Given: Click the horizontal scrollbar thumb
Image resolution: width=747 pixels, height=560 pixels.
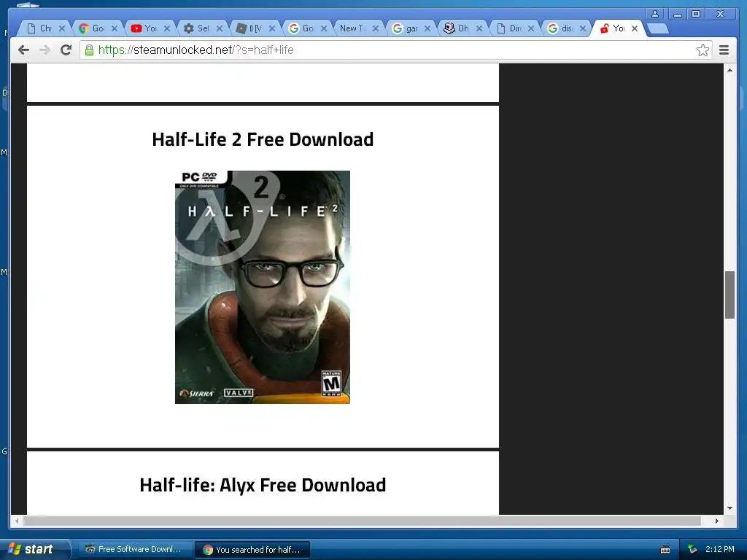Looking at the screenshot, I should [362, 521].
